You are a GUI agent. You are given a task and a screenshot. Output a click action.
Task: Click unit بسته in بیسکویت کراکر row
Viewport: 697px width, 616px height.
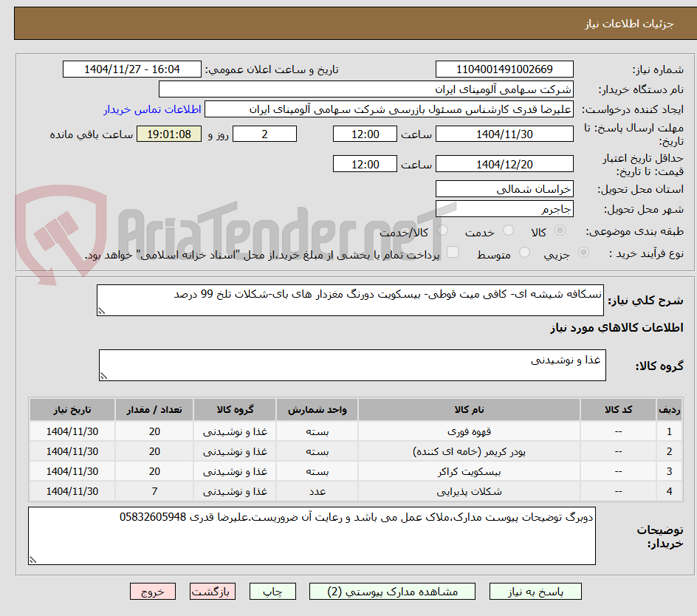point(317,471)
